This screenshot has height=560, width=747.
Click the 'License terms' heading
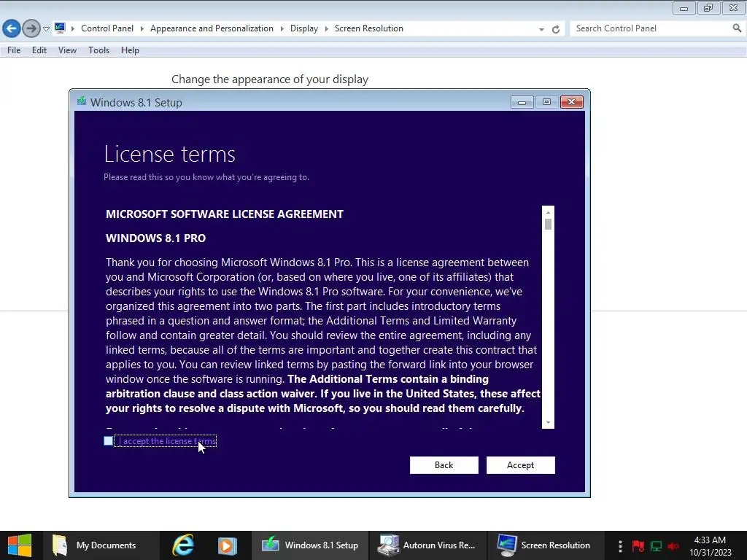point(169,155)
